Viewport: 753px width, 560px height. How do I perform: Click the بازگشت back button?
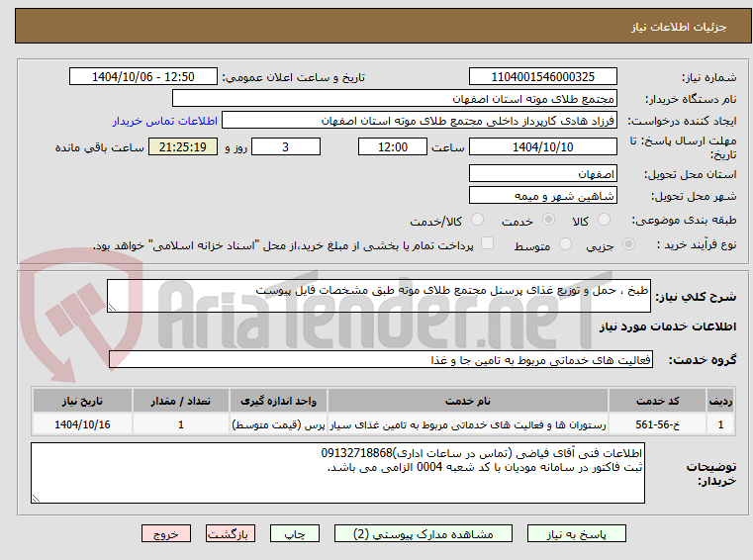230,533
